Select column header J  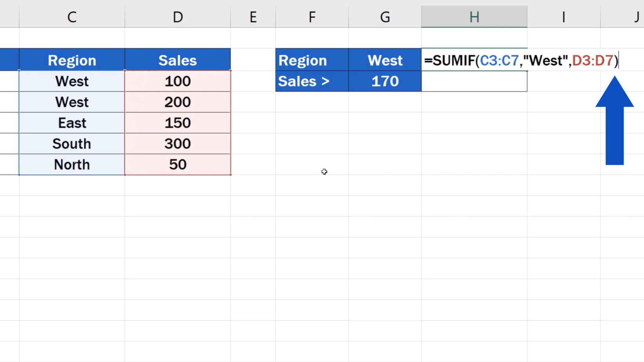(x=635, y=16)
